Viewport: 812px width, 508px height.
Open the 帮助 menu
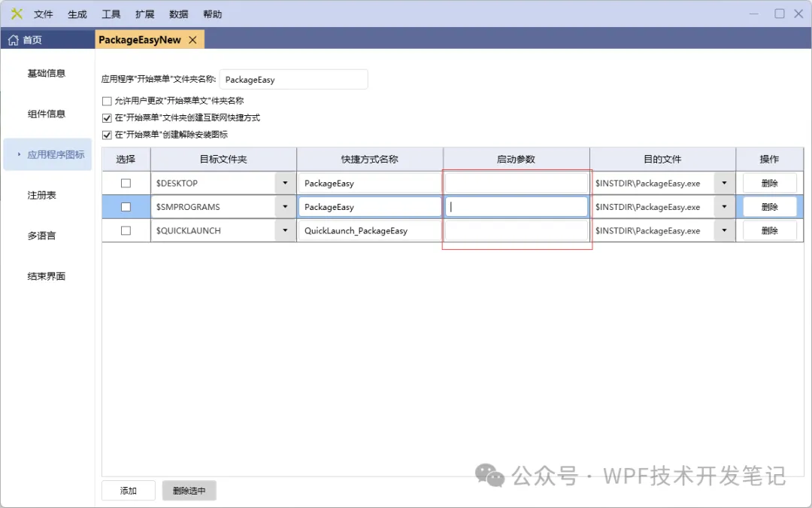212,14
